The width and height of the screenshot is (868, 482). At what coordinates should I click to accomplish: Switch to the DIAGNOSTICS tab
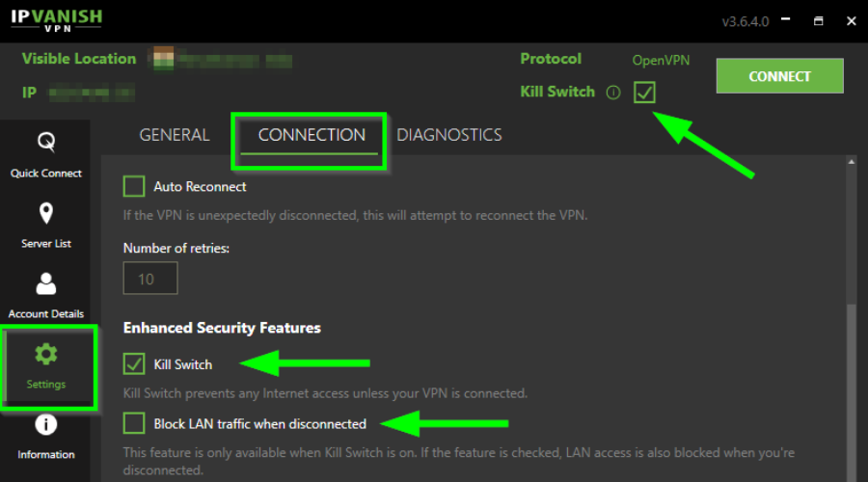(x=448, y=135)
